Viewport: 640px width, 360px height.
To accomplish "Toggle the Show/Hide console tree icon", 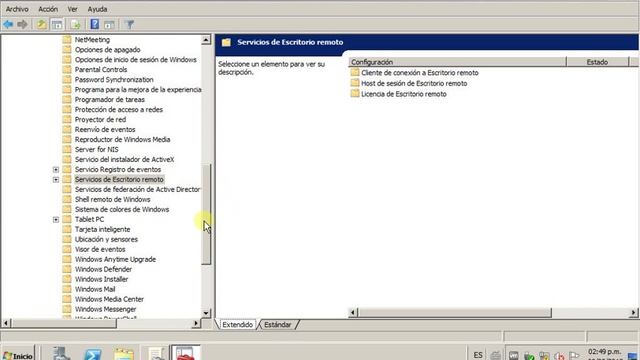I will coord(57,24).
